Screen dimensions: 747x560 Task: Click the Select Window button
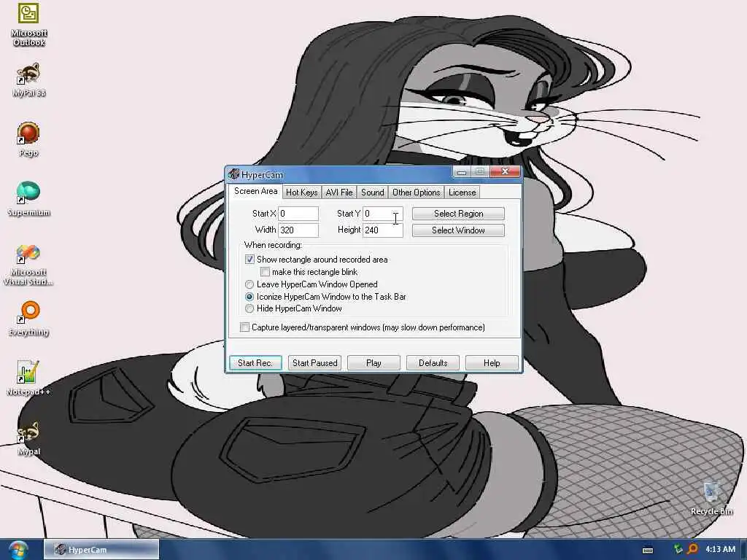point(458,230)
